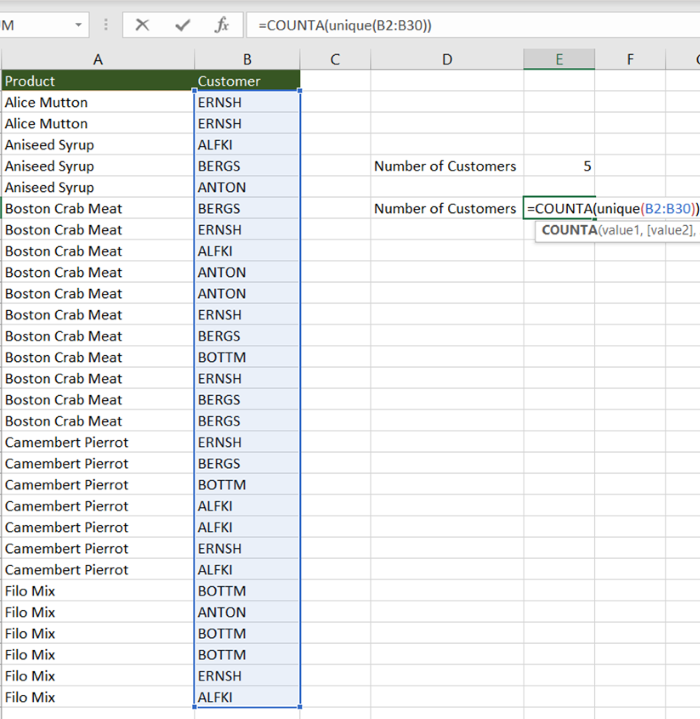Image resolution: width=700 pixels, height=719 pixels.
Task: Open Insert Function via the fx icon
Action: pos(222,25)
